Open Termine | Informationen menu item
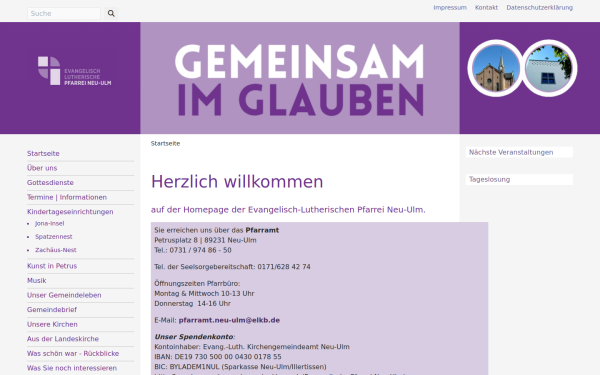The width and height of the screenshot is (600, 375). pyautogui.click(x=67, y=197)
